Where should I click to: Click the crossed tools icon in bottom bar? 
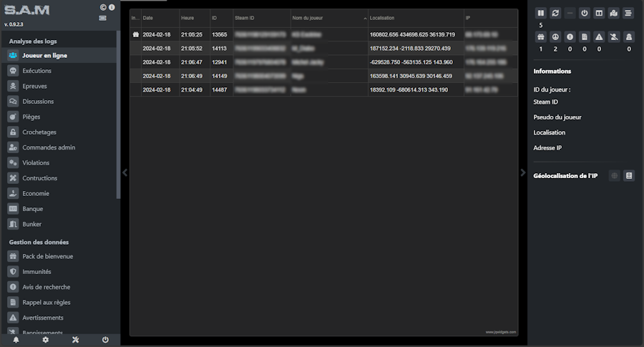pos(75,340)
